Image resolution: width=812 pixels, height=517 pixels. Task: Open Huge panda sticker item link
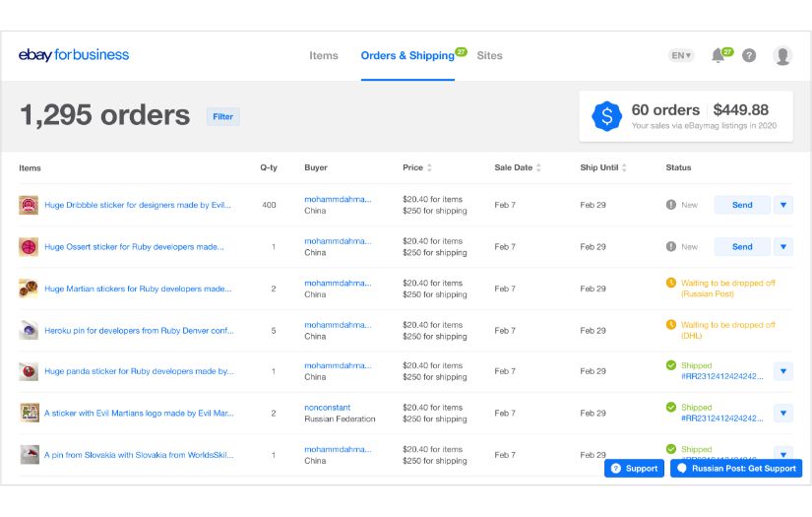coord(139,371)
